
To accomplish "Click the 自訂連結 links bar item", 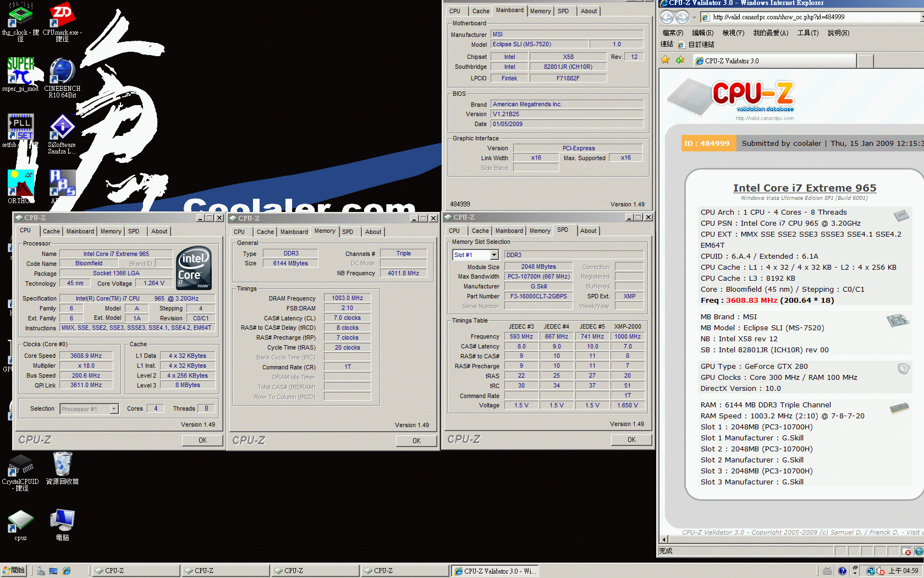I will (696, 45).
